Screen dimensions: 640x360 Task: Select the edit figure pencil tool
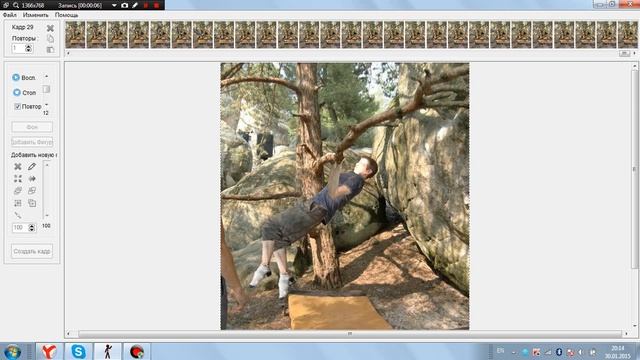pos(32,167)
